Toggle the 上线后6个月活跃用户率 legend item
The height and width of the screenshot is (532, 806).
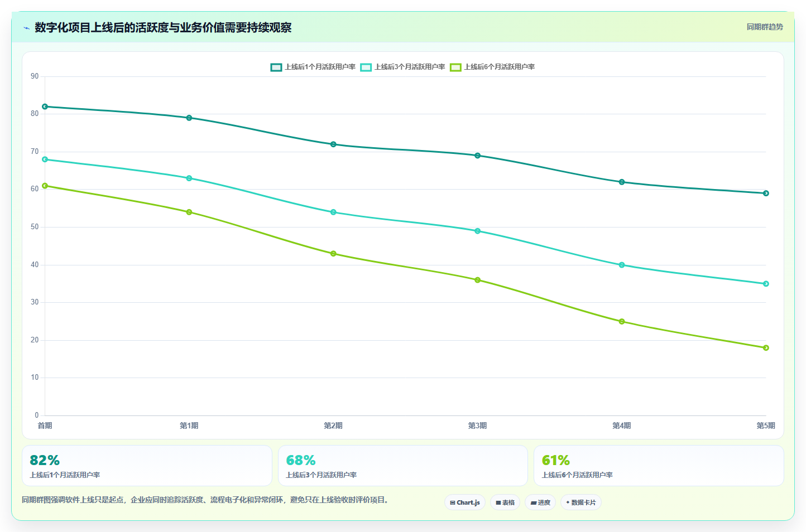pyautogui.click(x=493, y=67)
